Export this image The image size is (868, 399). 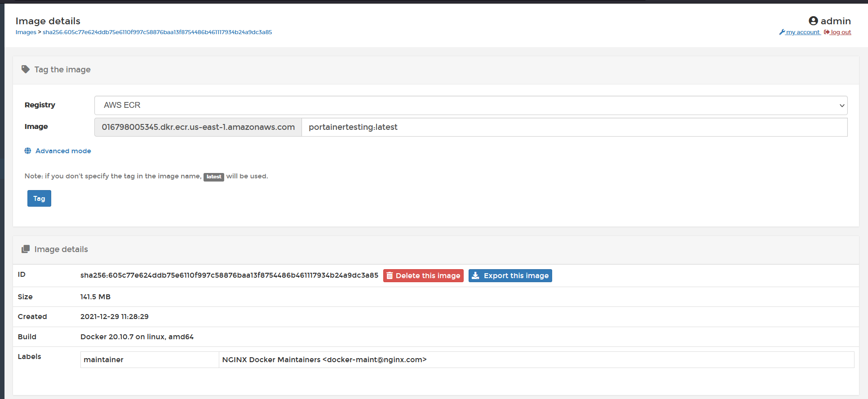(510, 276)
